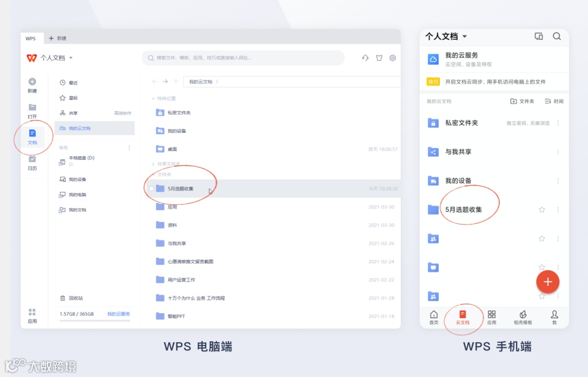Tap the 稻壳模板 icon on mobile

(x=523, y=314)
